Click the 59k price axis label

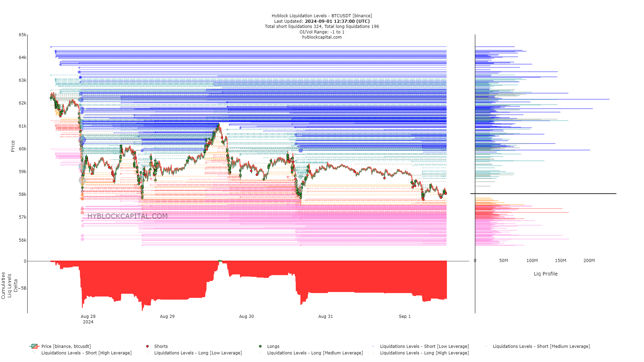coord(22,172)
